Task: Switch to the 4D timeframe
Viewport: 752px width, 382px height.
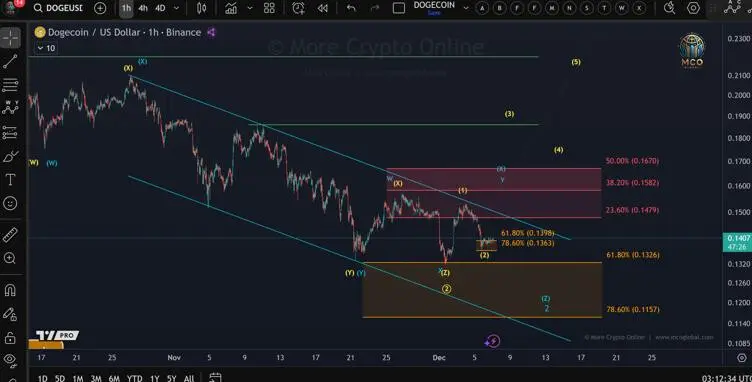Action: click(x=160, y=8)
